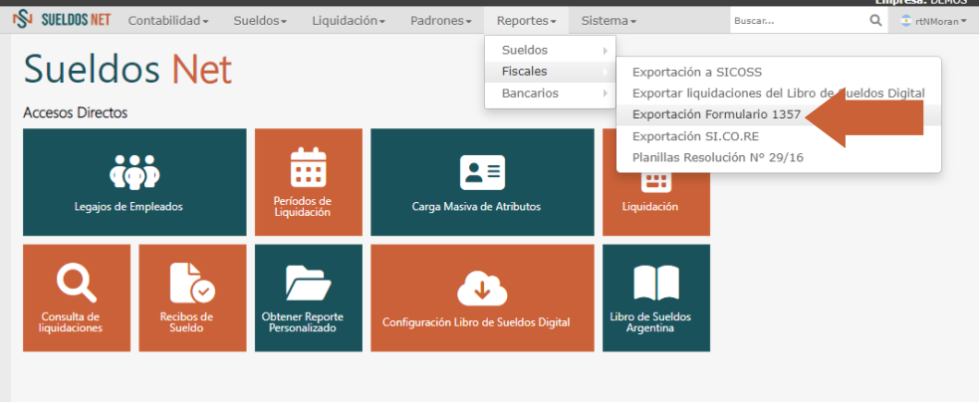Click the search magnifier icon

coord(875,21)
